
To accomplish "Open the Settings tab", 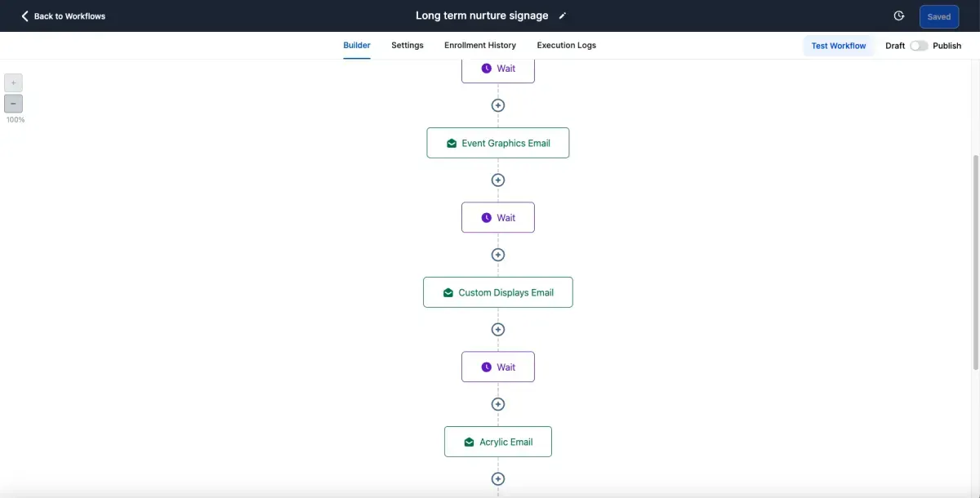I will [408, 46].
